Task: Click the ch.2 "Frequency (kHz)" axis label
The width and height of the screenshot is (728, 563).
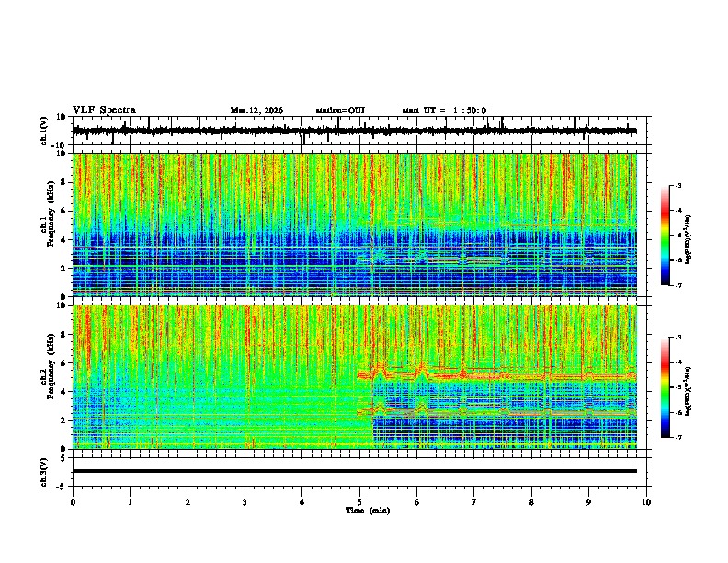Action: point(51,366)
